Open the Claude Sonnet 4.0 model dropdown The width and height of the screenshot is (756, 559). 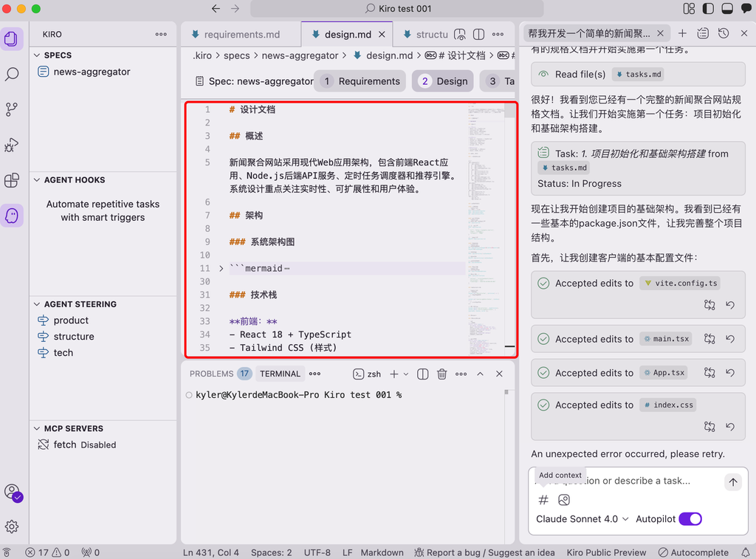[583, 519]
